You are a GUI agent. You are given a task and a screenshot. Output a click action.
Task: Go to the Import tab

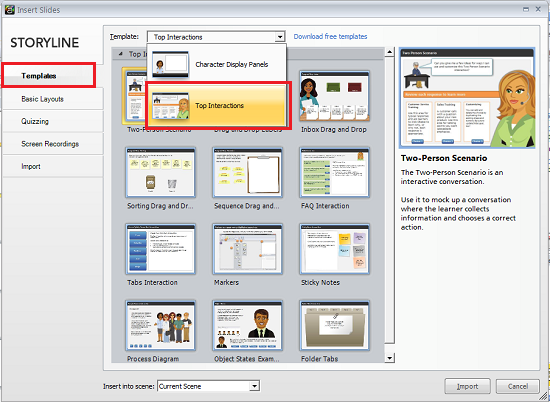coord(53,166)
